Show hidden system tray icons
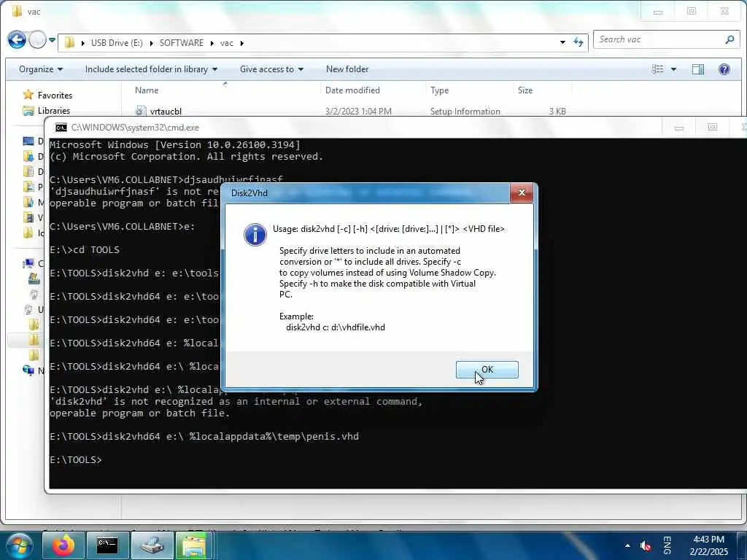This screenshot has height=560, width=747. pos(627,545)
